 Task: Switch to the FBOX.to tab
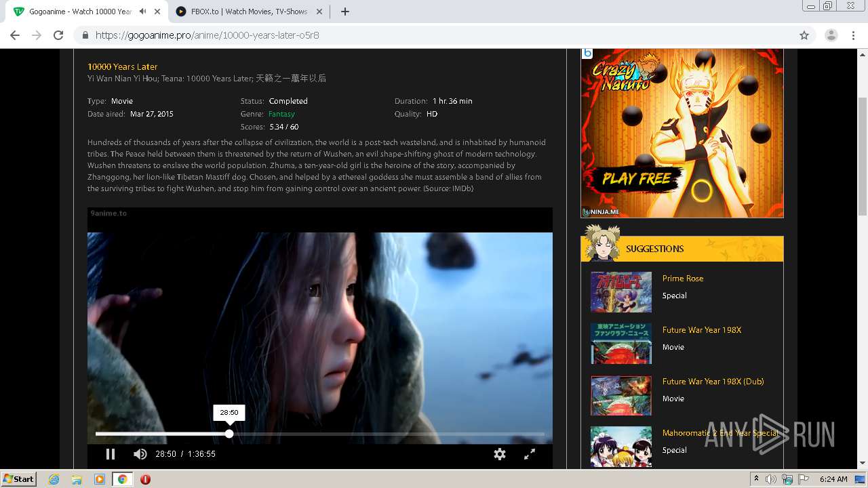[x=249, y=12]
